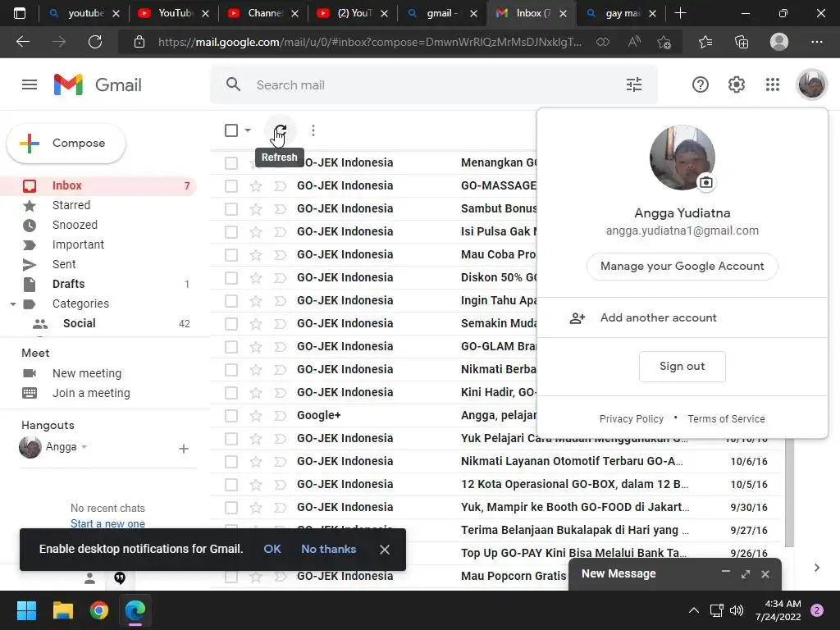Open select dropdown arrow beside checkbox

(248, 130)
